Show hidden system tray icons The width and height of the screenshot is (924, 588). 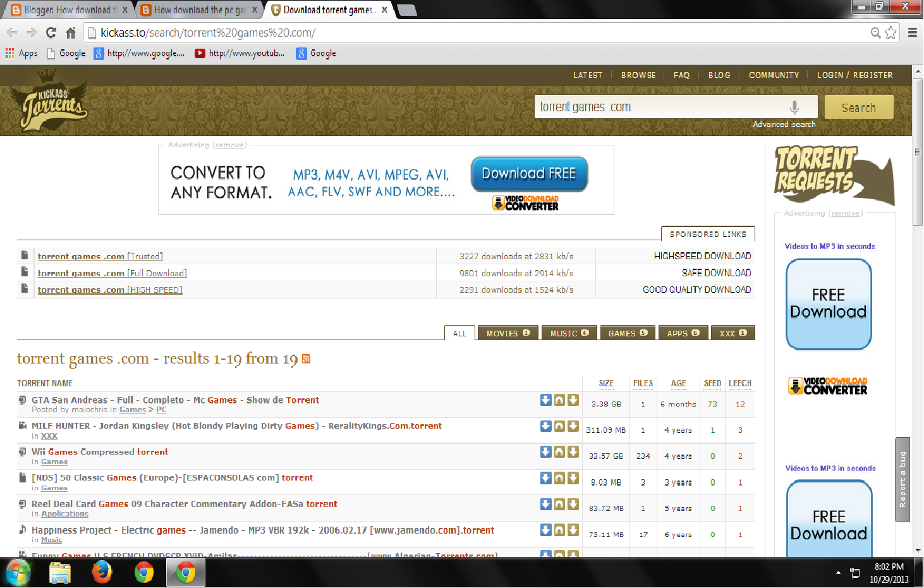pyautogui.click(x=839, y=573)
